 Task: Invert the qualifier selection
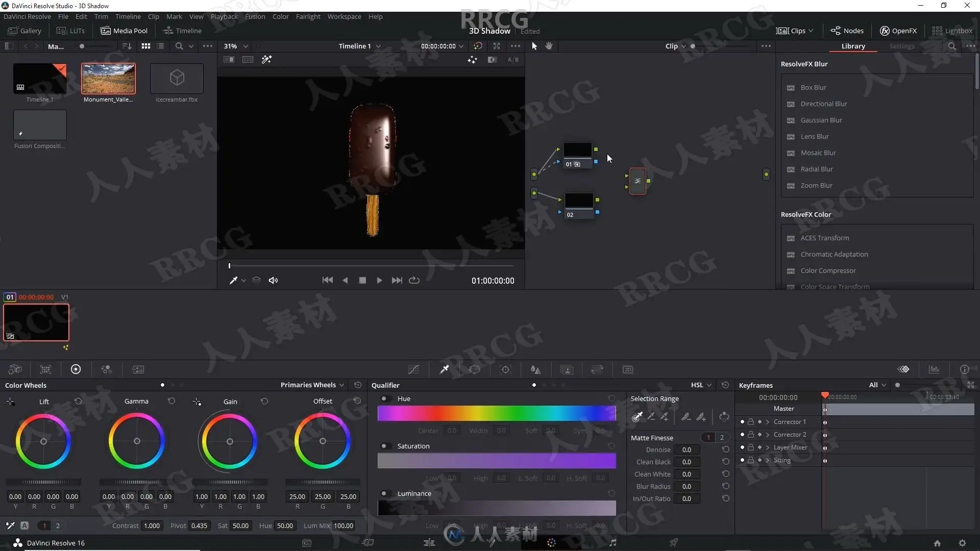click(724, 417)
